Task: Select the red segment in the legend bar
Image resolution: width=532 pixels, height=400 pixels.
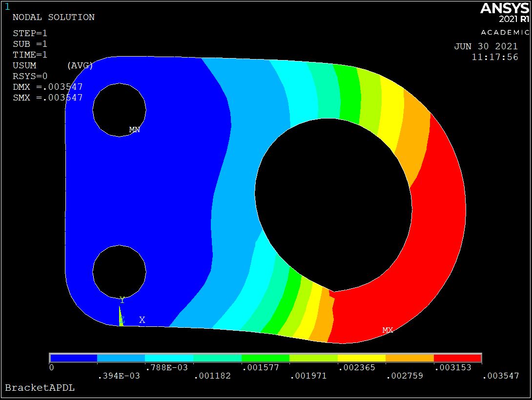Action: coord(457,358)
